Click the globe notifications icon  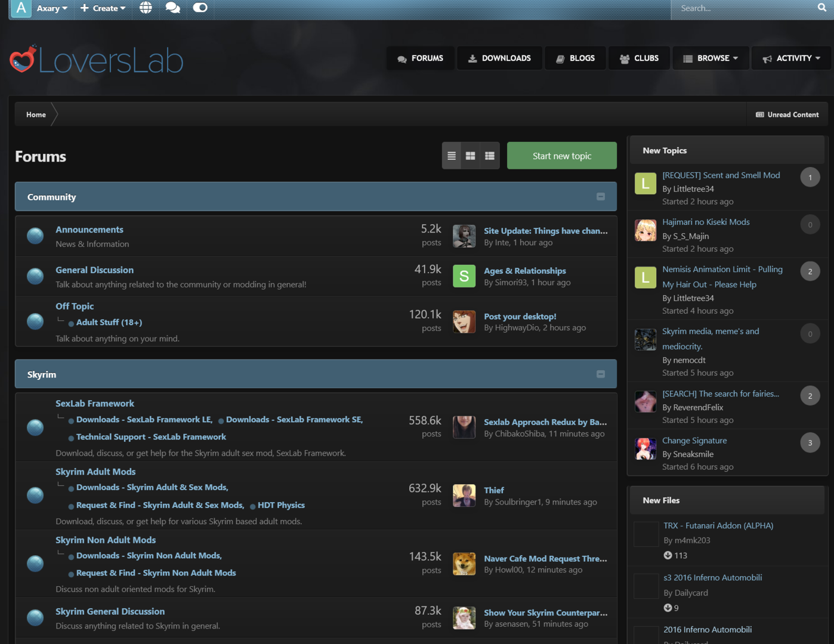[x=146, y=8]
